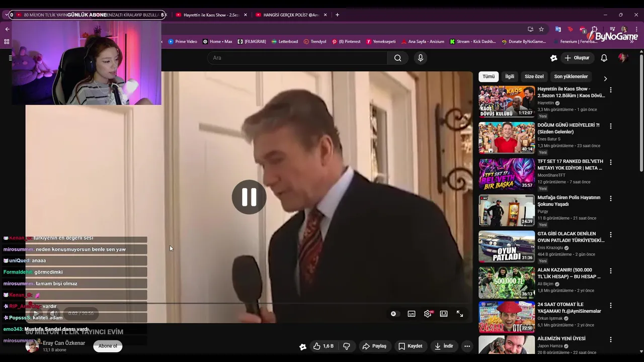Open the YouTube account avatar menu
644x362 pixels.
(x=623, y=58)
